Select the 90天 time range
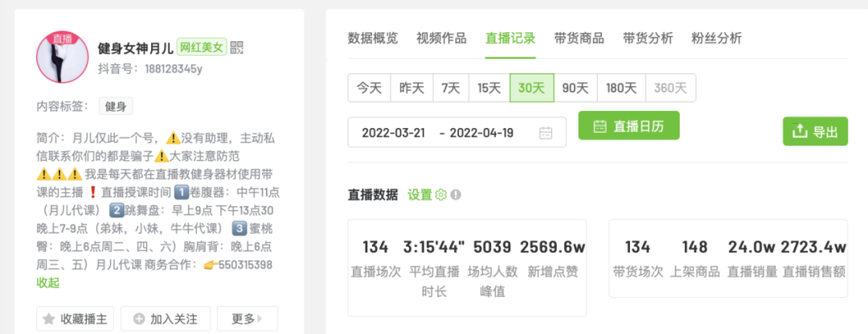Screen dimensions: 868x334 [575, 88]
